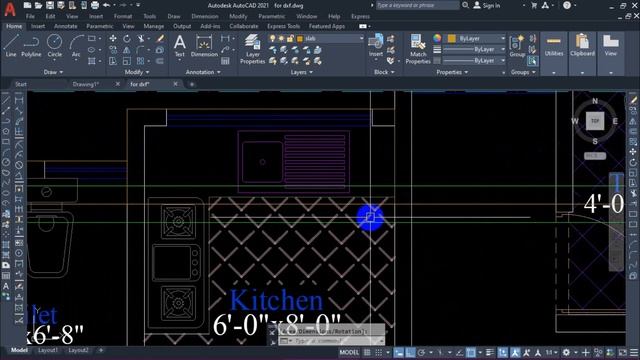The height and width of the screenshot is (360, 640).
Task: Click the Trim scissors icon
Action: (x=141, y=38)
